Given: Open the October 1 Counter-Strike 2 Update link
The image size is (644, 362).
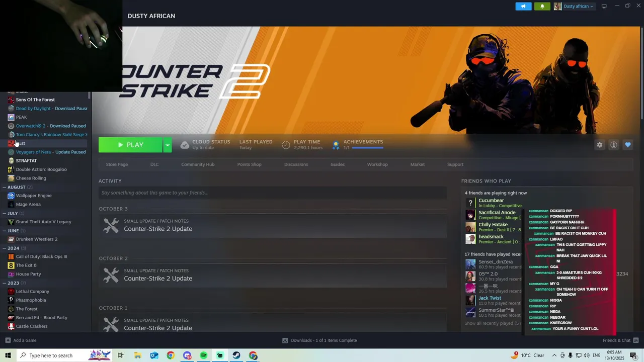Looking at the screenshot, I should point(158,328).
